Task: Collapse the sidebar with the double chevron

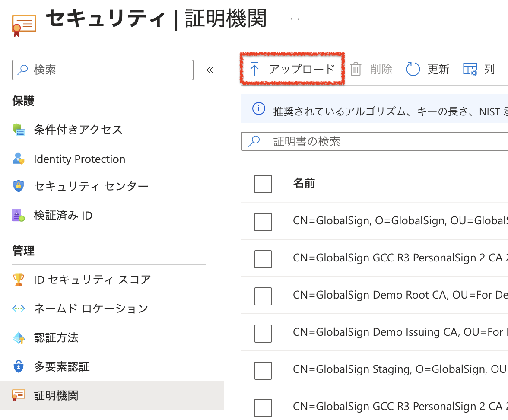Action: [x=210, y=70]
